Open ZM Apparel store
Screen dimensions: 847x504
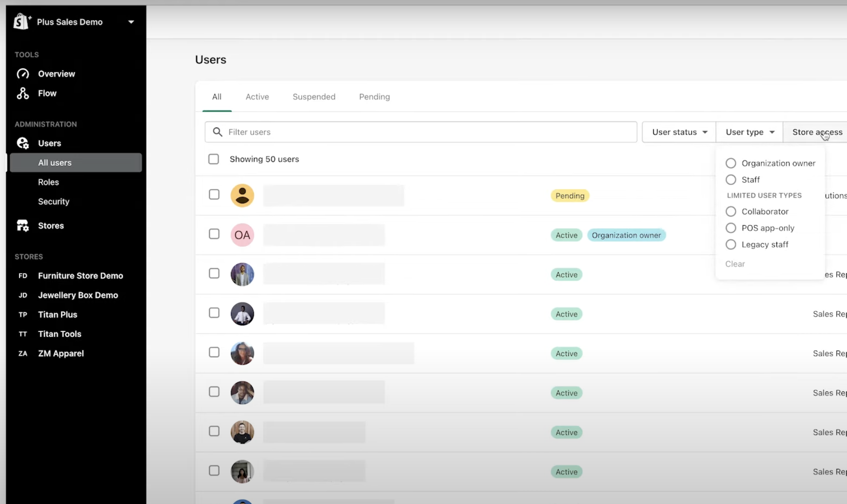tap(61, 353)
